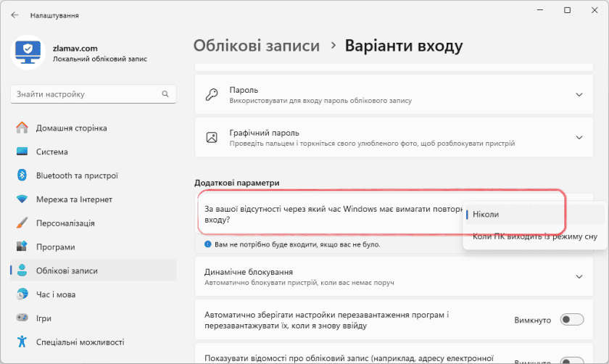This screenshot has width=609, height=364.
Task: Go back with the arrow next to Налаштування
Action: point(14,15)
